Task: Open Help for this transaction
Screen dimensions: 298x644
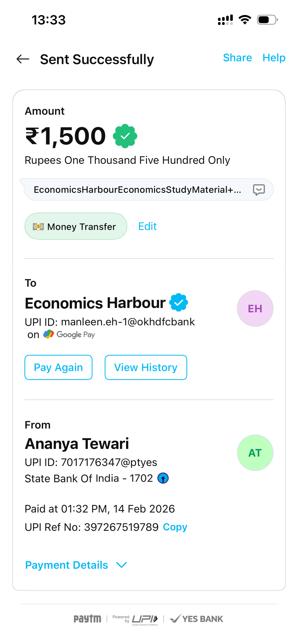Action: 274,58
